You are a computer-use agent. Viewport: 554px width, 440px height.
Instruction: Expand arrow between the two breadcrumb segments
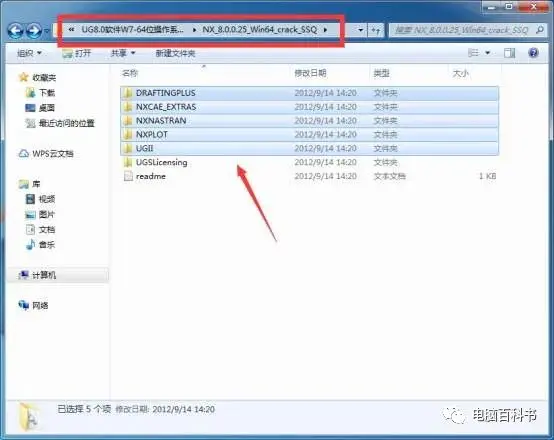(194, 30)
